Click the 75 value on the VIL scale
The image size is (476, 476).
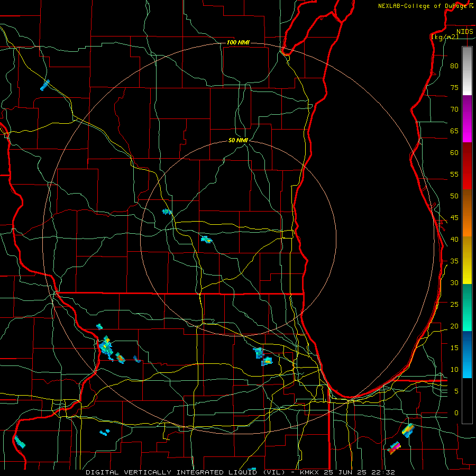pyautogui.click(x=454, y=87)
